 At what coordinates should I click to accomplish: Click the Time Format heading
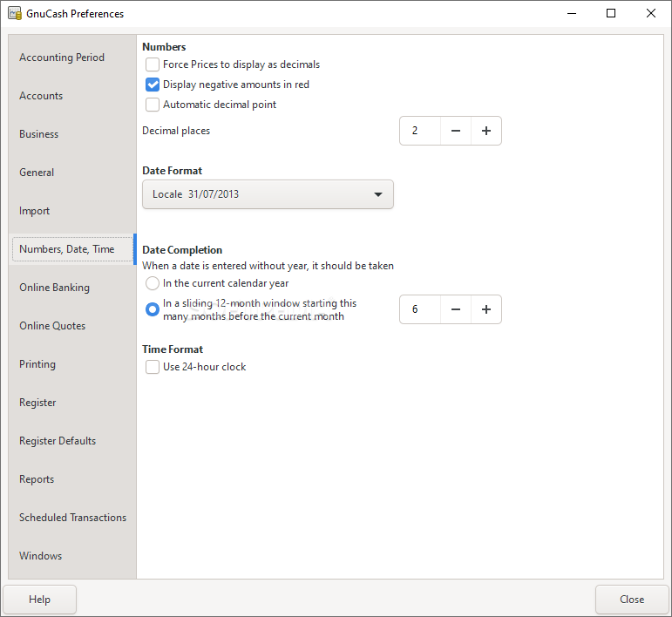coord(173,349)
